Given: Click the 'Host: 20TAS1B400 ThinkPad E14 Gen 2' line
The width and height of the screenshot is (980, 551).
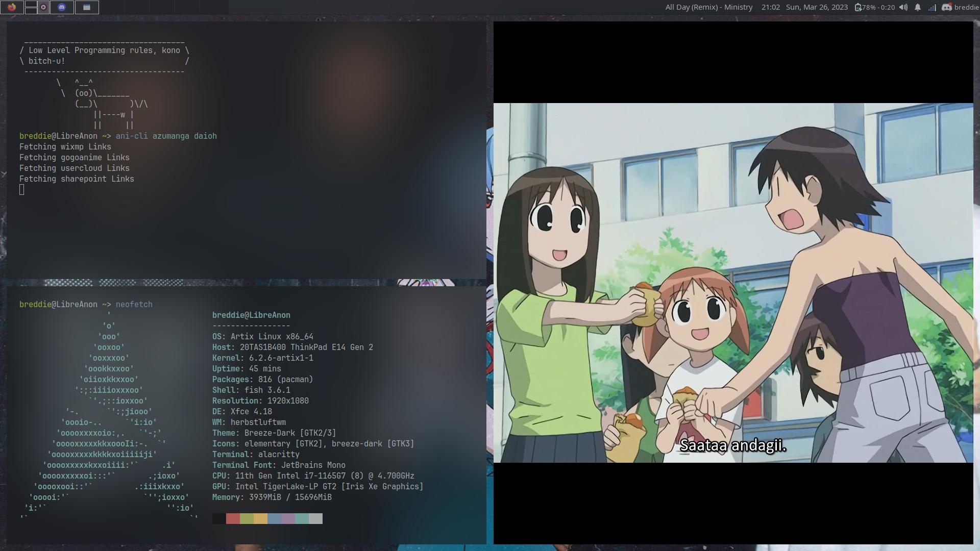Looking at the screenshot, I should point(292,347).
